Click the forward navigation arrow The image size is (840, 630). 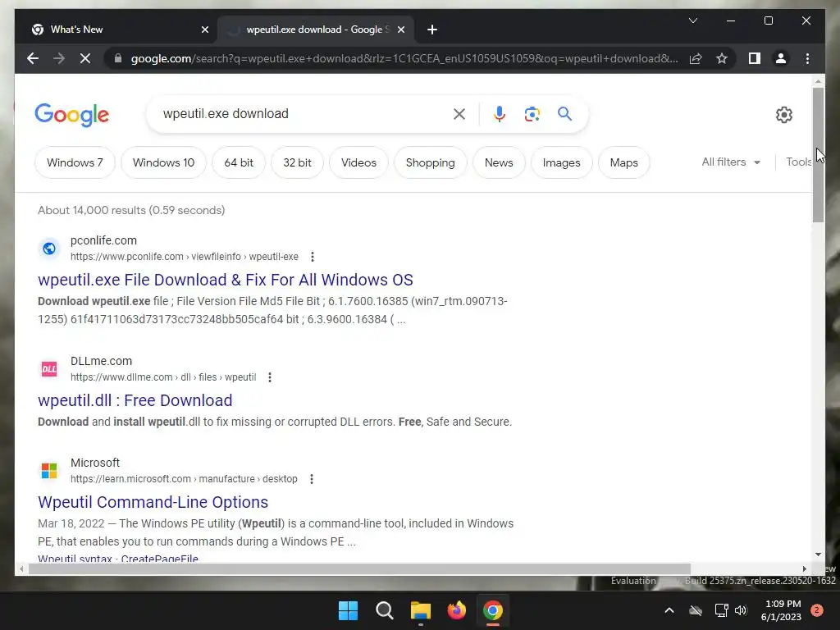click(x=59, y=58)
